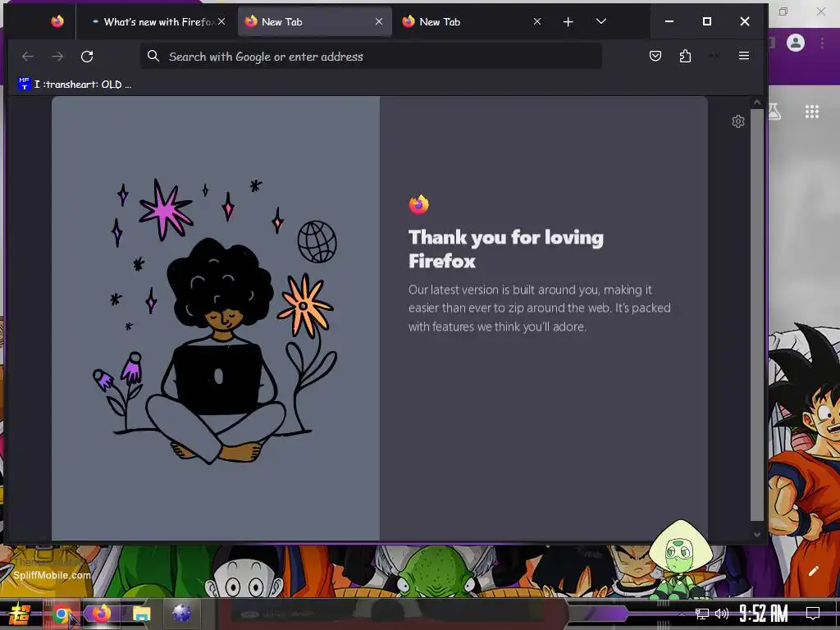Minimize the Firefox window
Viewport: 840px width, 630px height.
(x=669, y=21)
